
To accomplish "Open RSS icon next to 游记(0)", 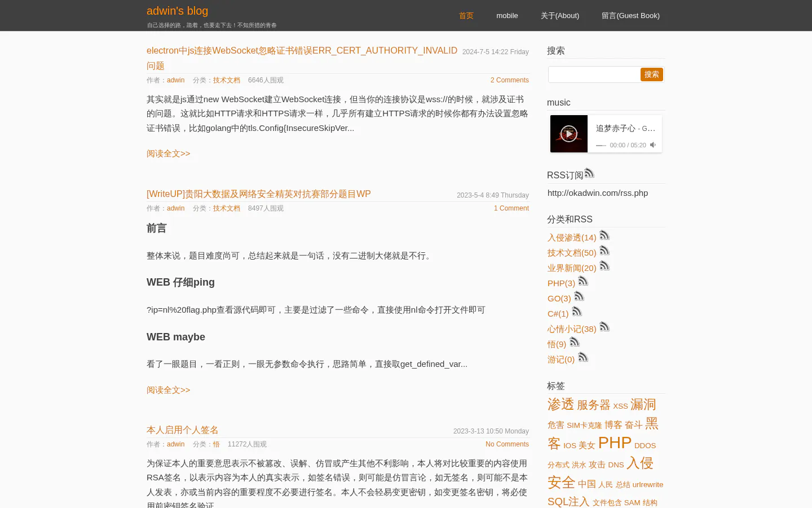I will [x=583, y=357].
